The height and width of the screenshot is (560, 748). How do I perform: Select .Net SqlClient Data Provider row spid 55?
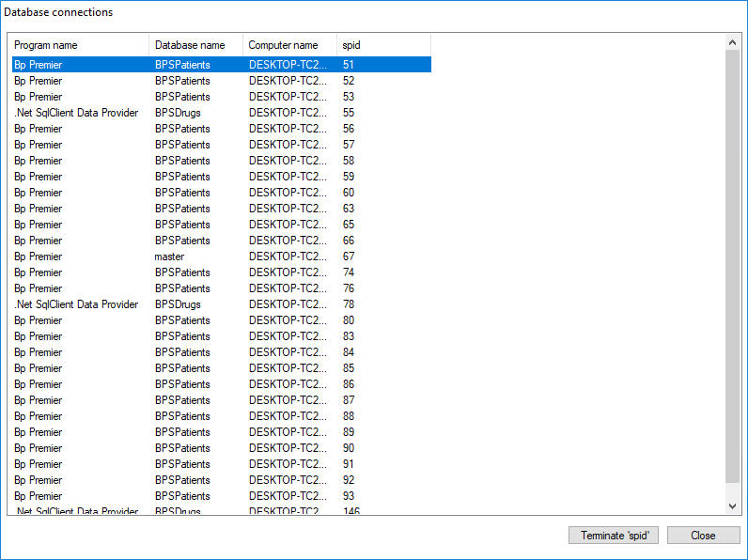coord(222,113)
